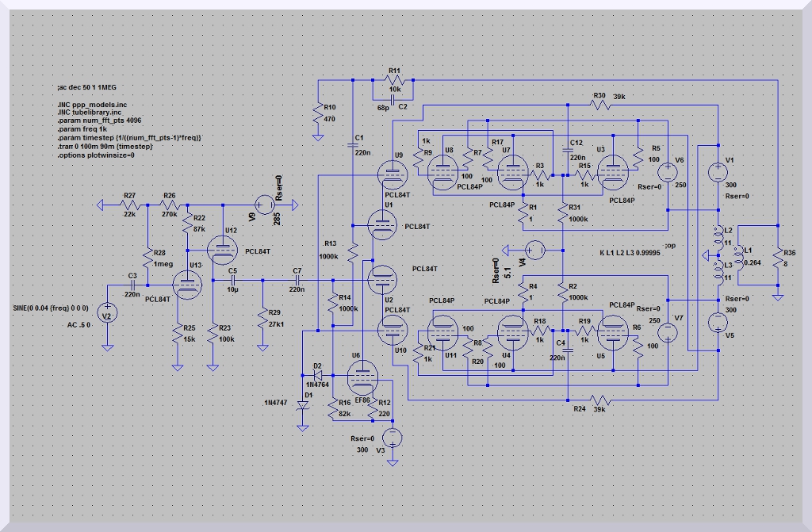The width and height of the screenshot is (812, 532).
Task: Select the U12 PCL84T triode symbol
Action: (x=223, y=251)
